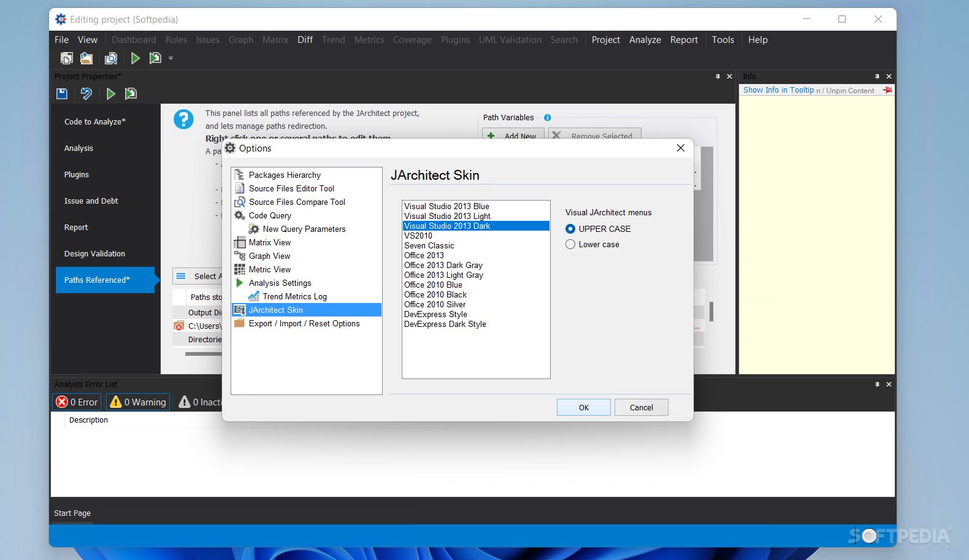This screenshot has width=969, height=560.
Task: Click the yellow warning triangle icon
Action: pyautogui.click(x=116, y=402)
